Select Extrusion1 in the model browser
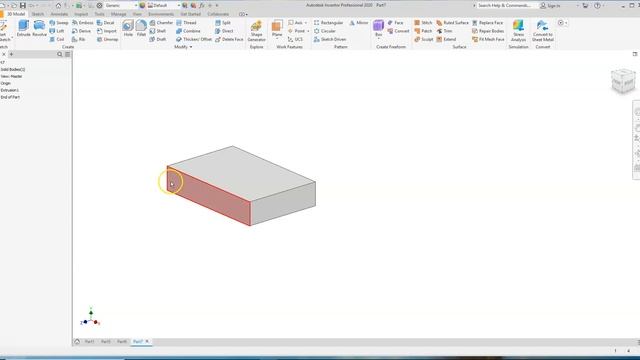The image size is (640, 360). click(10, 90)
